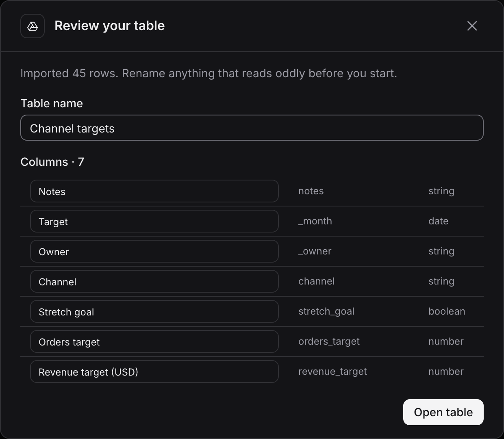Select the 'revenue_target' source key text
Screen dimensions: 504x439
pyautogui.click(x=332, y=372)
